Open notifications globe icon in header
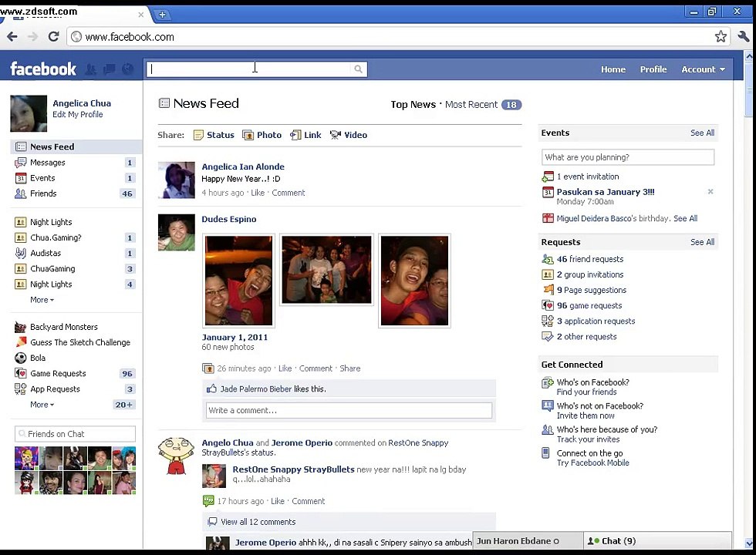756x555 pixels. 128,69
